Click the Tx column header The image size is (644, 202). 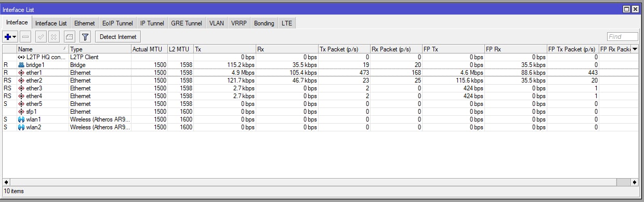225,49
